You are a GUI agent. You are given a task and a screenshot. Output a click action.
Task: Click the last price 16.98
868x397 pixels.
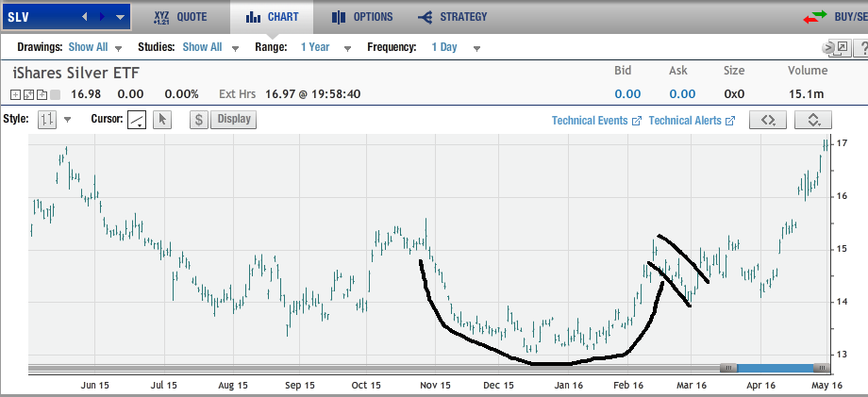pos(86,94)
